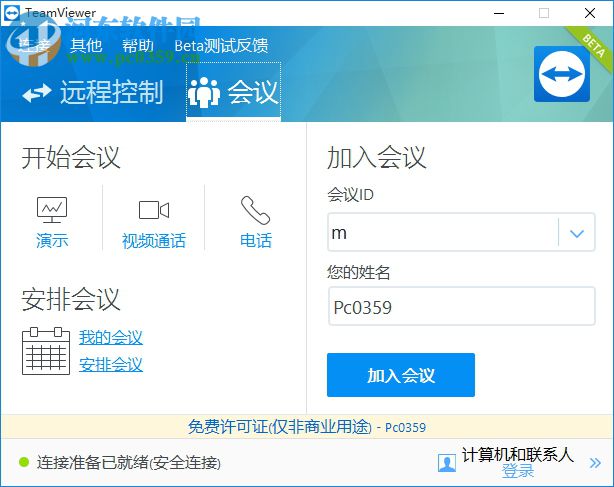Click the calendar icon under 安排会议
The width and height of the screenshot is (614, 487).
(x=46, y=351)
